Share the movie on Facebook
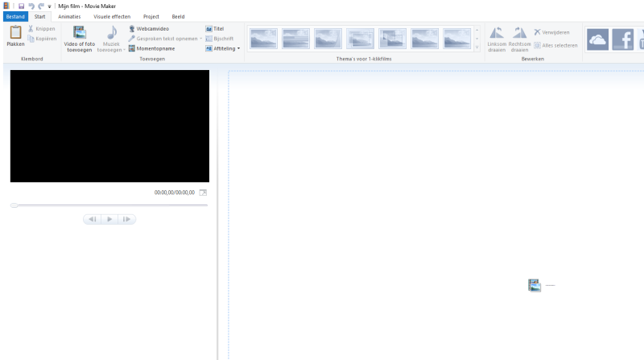This screenshot has height=360, width=644. point(622,39)
